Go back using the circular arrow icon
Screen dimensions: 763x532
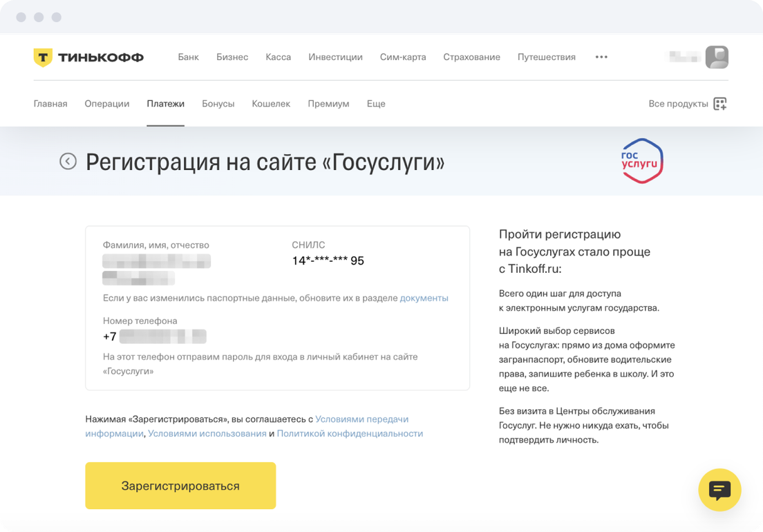pyautogui.click(x=68, y=161)
